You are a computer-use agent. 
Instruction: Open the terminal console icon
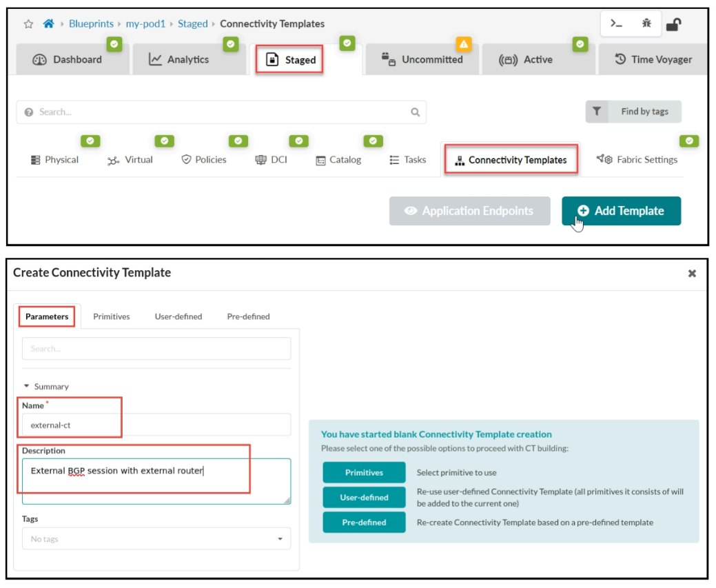click(x=616, y=23)
